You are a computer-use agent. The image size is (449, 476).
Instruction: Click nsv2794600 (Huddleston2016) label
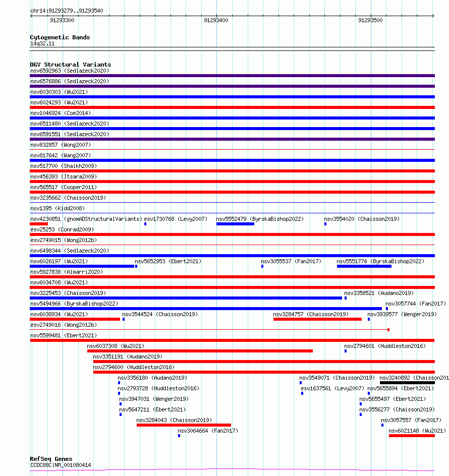(134, 367)
